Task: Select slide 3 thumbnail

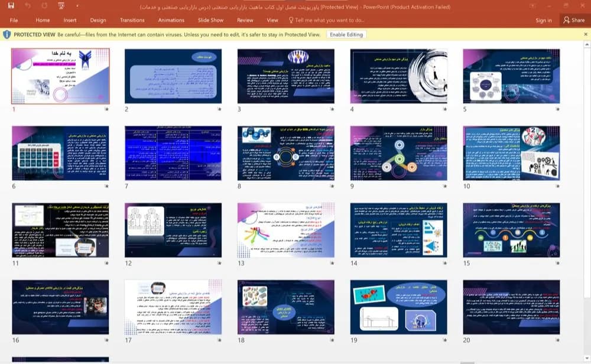Action: [285, 76]
